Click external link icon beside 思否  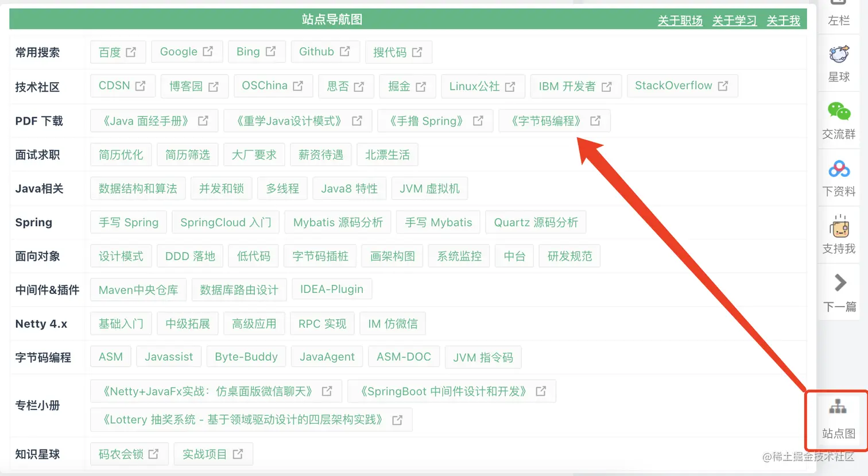pos(359,87)
